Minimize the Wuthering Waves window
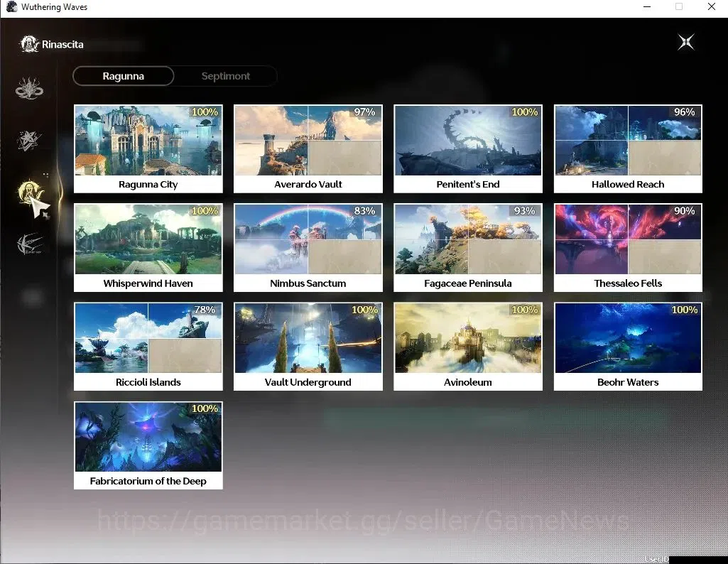Screen dimensions: 728x564 [647, 7]
